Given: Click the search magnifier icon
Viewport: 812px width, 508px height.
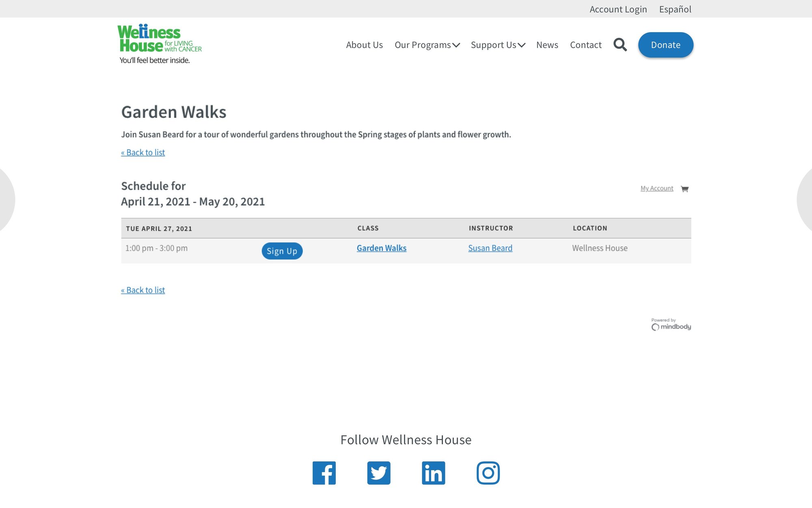Looking at the screenshot, I should pos(620,45).
